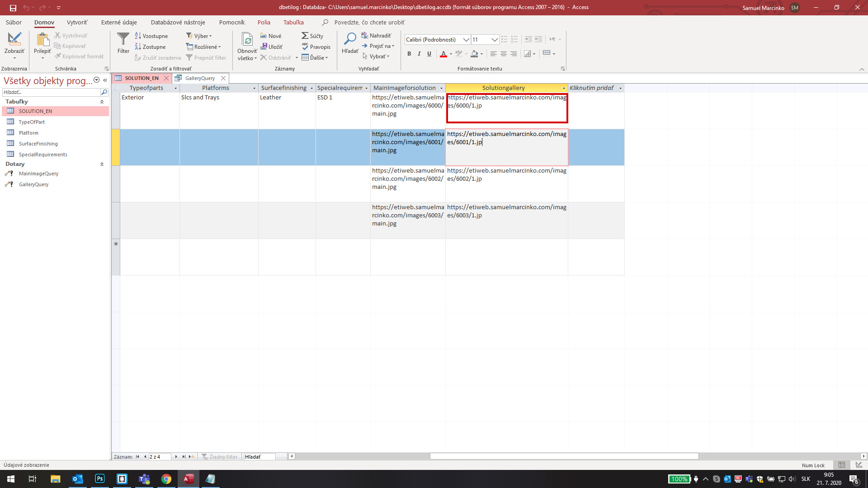Click the numbered list icon

514,39
